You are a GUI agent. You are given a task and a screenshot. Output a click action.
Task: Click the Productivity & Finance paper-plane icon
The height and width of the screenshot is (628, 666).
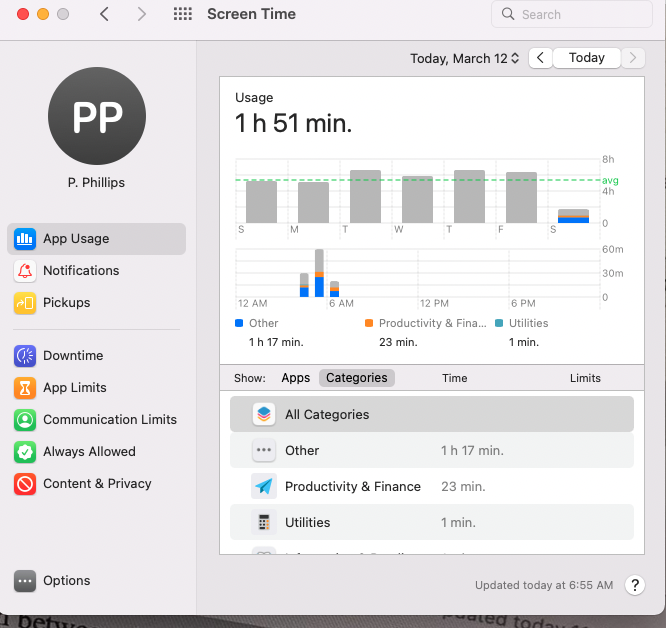click(x=264, y=486)
